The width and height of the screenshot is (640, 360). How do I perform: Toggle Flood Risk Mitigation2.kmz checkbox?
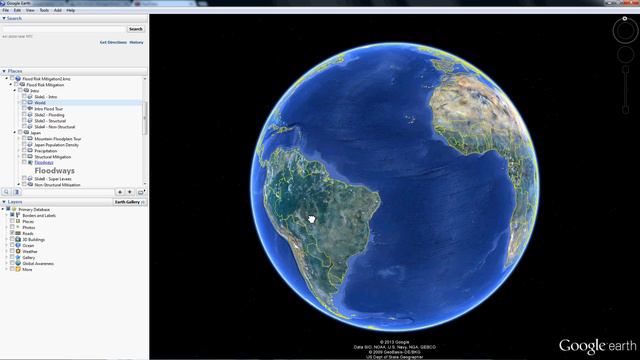click(x=12, y=78)
